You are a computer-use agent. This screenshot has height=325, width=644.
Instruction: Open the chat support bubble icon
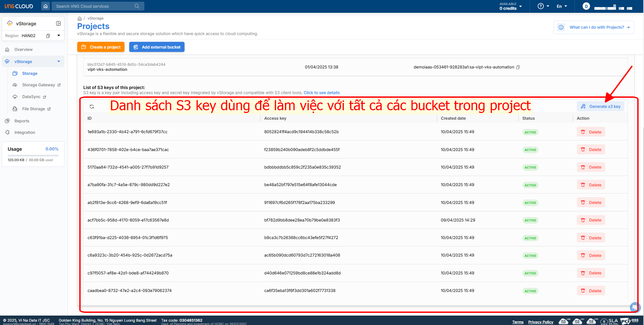pyautogui.click(x=635, y=307)
